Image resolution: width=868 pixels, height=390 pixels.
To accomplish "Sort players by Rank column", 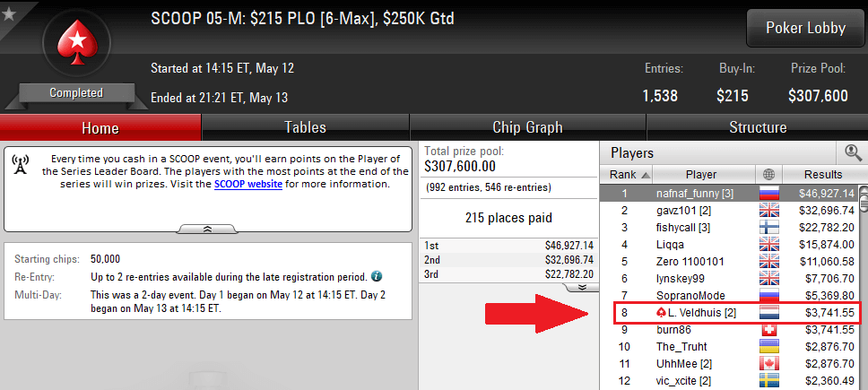I will pyautogui.click(x=626, y=174).
